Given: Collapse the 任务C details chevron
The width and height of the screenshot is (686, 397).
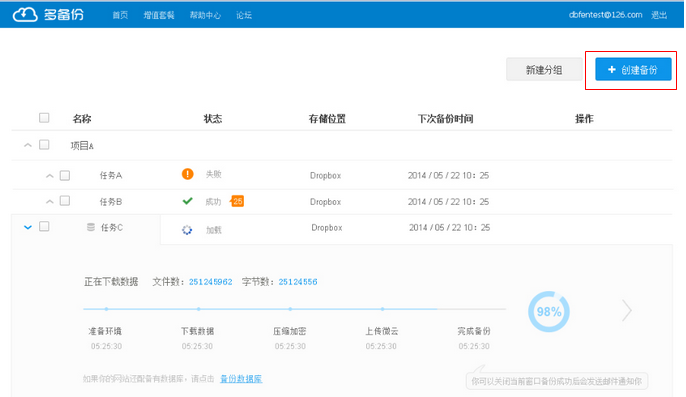Looking at the screenshot, I should pyautogui.click(x=28, y=227).
